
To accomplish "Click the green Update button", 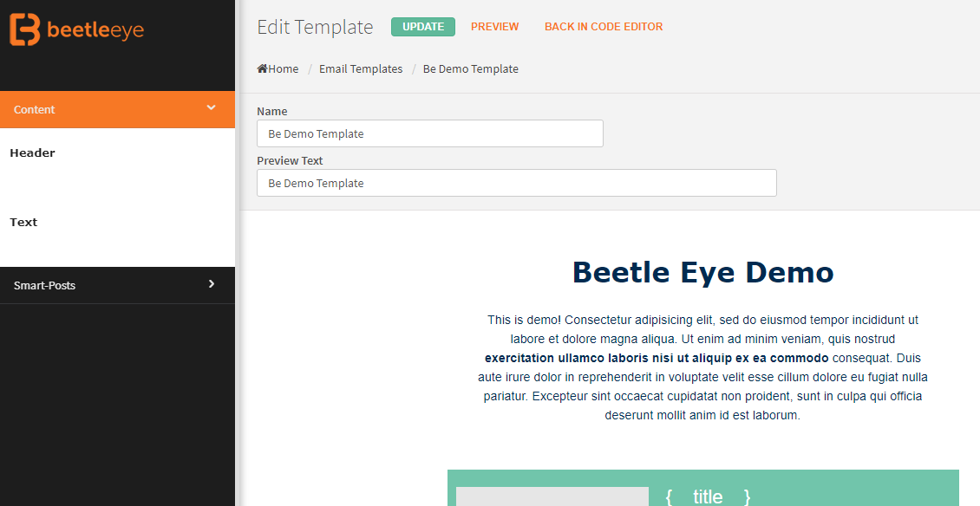I will click(423, 27).
